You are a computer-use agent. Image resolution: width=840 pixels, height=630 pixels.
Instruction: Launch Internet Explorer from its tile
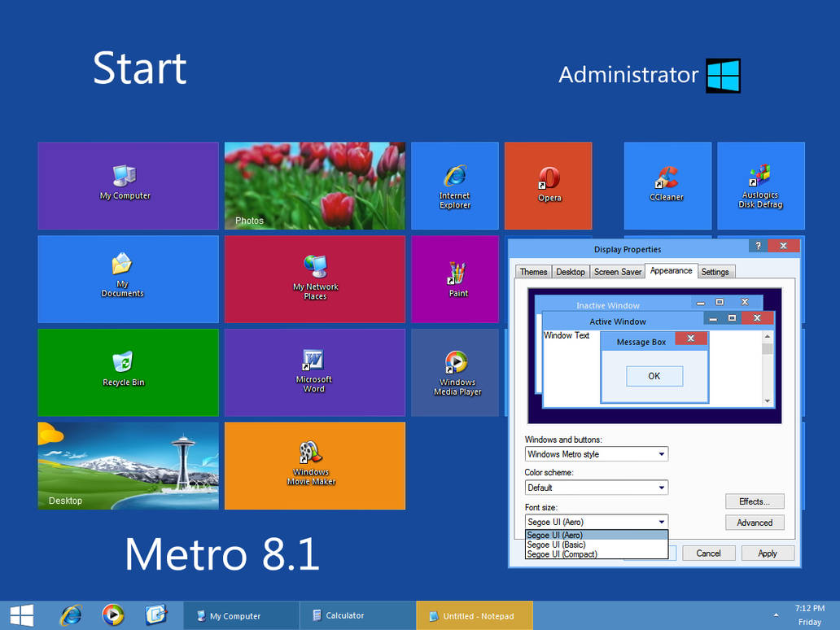455,186
